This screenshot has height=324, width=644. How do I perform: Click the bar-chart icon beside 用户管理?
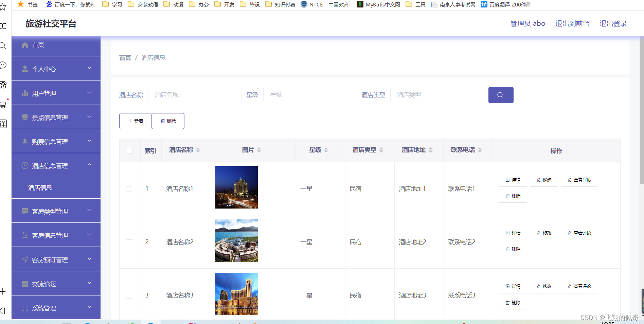click(25, 93)
